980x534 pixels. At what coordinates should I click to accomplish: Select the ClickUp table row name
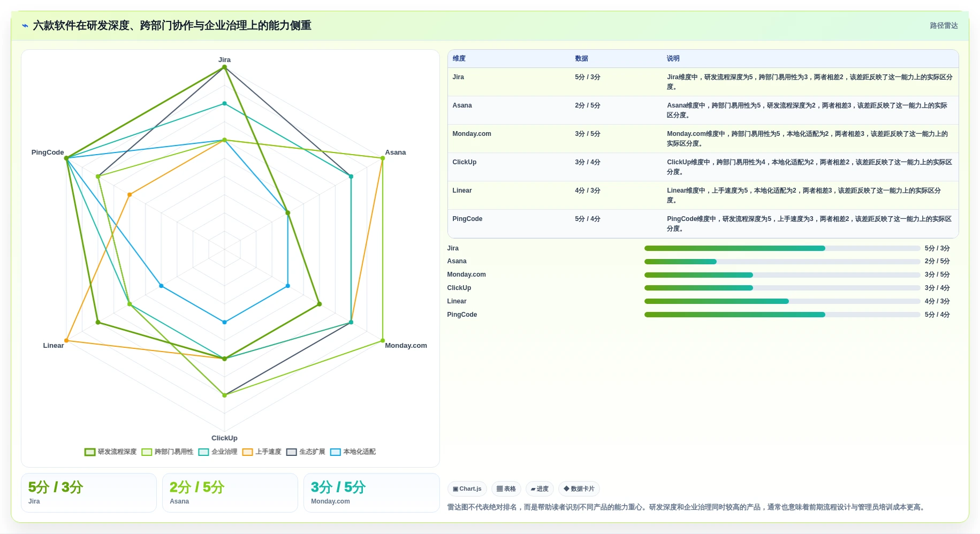tap(464, 162)
